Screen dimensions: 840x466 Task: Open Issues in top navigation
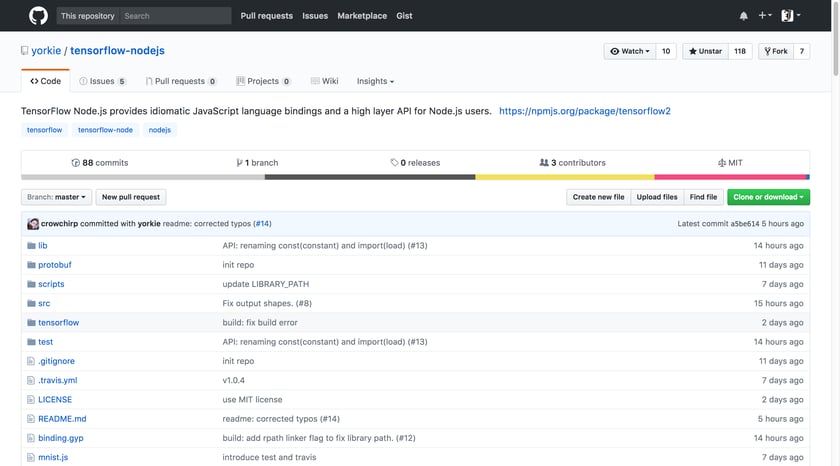pyautogui.click(x=315, y=16)
